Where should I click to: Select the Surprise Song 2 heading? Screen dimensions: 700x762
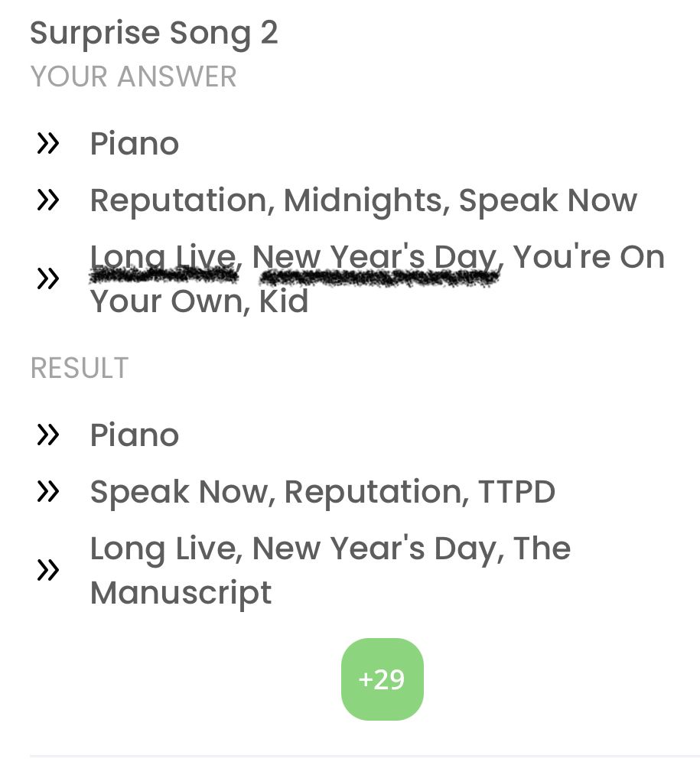[x=154, y=34]
